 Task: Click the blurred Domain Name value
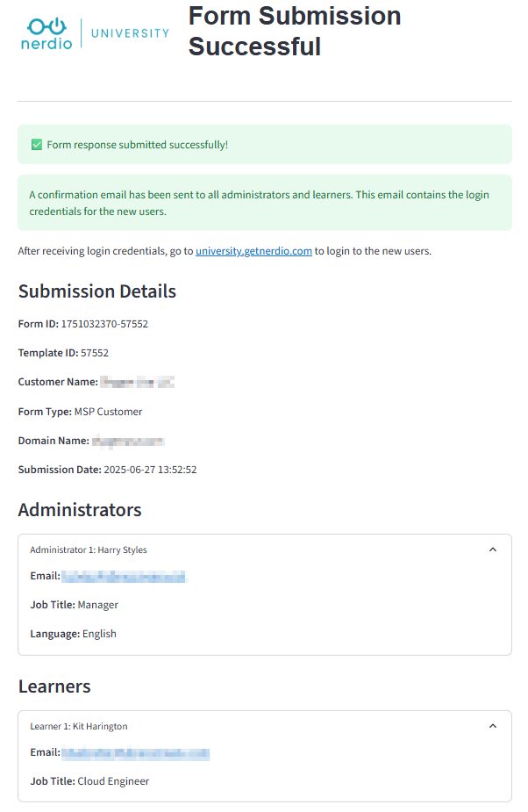tap(128, 442)
